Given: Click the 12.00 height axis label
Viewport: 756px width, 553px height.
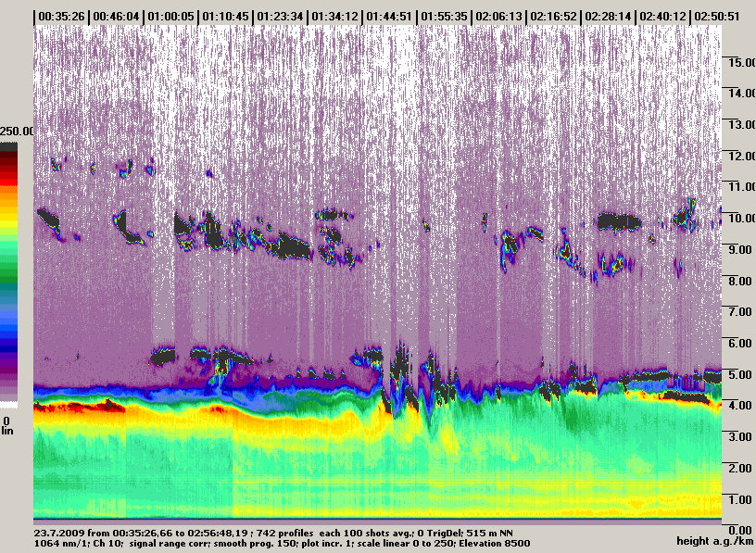Looking at the screenshot, I should [x=741, y=156].
